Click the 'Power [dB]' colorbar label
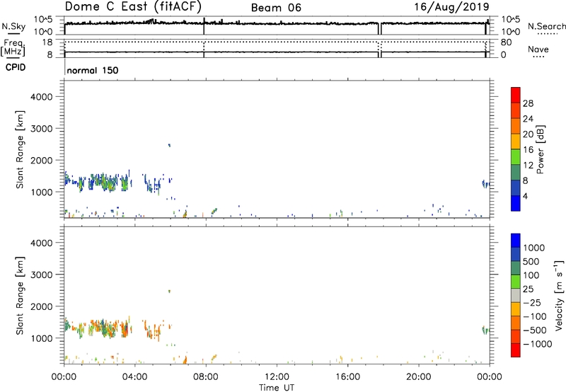Image resolution: width=566 pixels, height=392 pixels. pos(541,149)
